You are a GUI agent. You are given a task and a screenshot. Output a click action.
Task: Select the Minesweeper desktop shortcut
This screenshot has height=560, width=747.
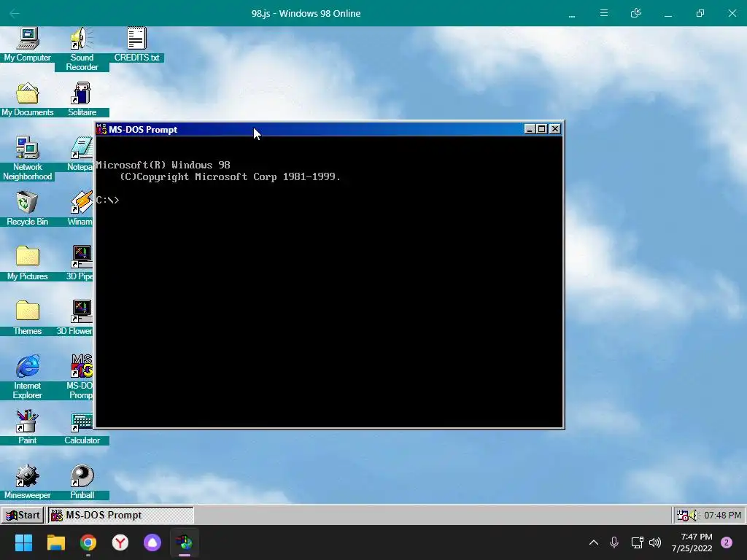28,482
